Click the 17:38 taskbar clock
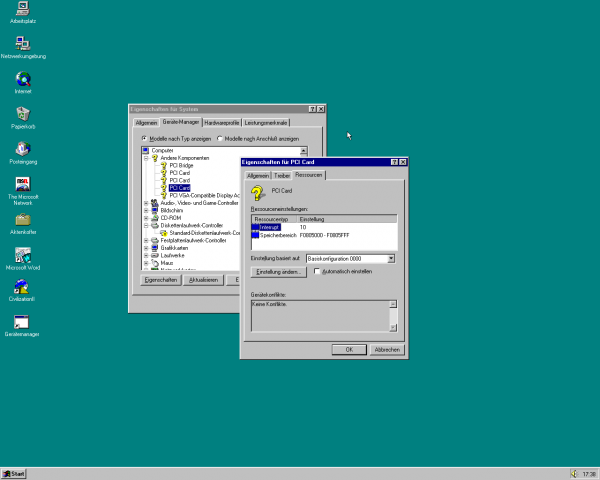 [x=589, y=474]
